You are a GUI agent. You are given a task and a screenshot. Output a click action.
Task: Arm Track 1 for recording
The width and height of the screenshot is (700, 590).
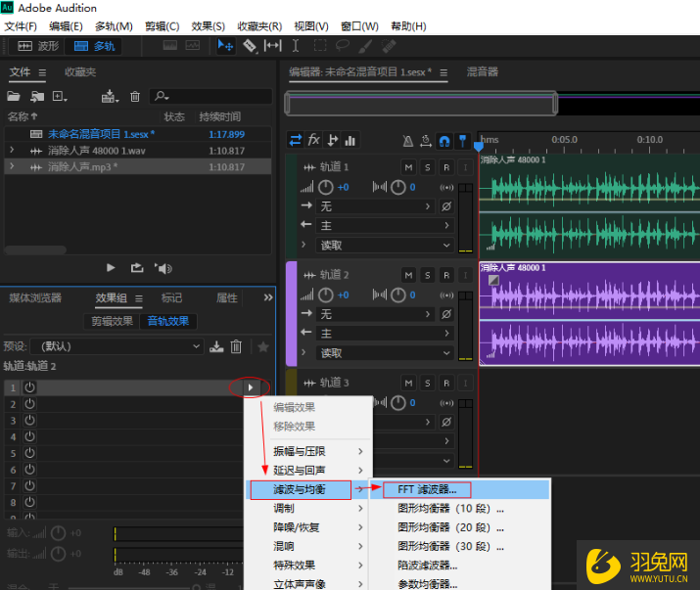446,167
